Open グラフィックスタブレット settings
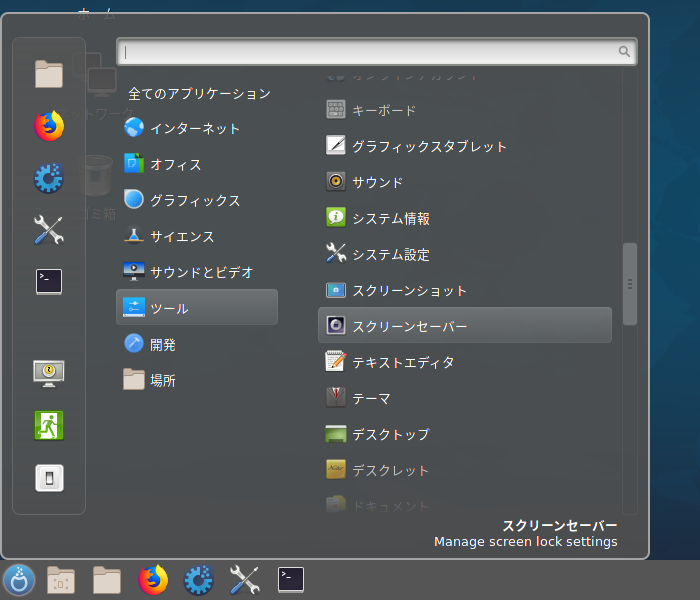 (x=465, y=146)
